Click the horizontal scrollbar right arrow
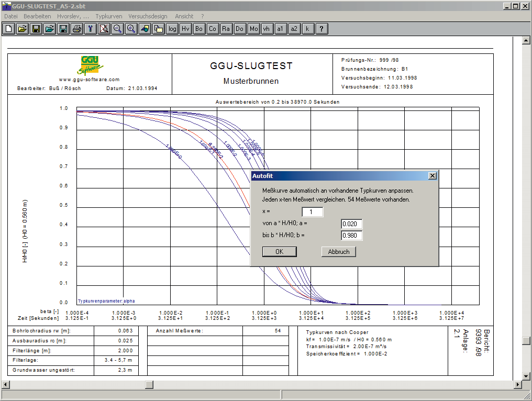Image resolution: width=532 pixels, height=401 pixels. tap(518, 385)
